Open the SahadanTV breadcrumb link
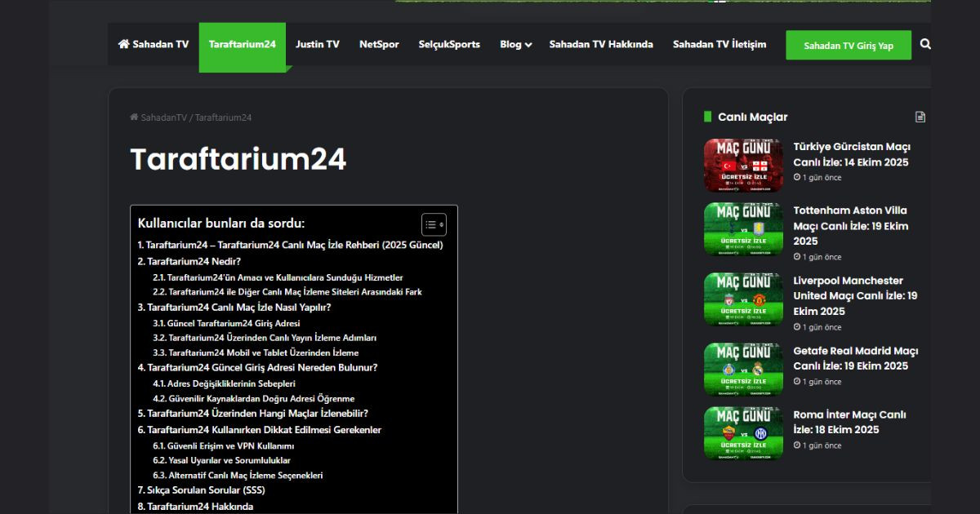 (158, 117)
